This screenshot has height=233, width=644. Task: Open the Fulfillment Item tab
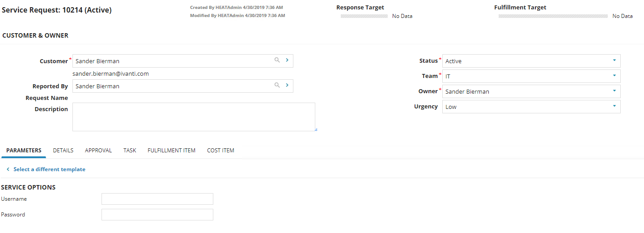click(x=171, y=151)
